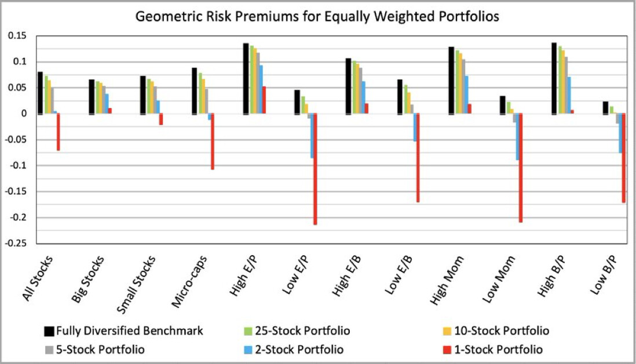The width and height of the screenshot is (636, 364).
Task: Click the black Fully Diversified Benchmark legend swatch
Action: [x=49, y=332]
